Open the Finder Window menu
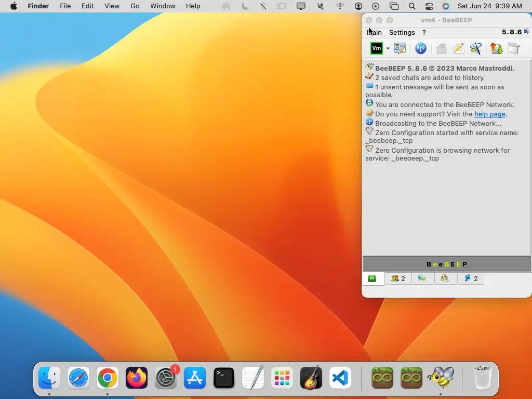 163,6
